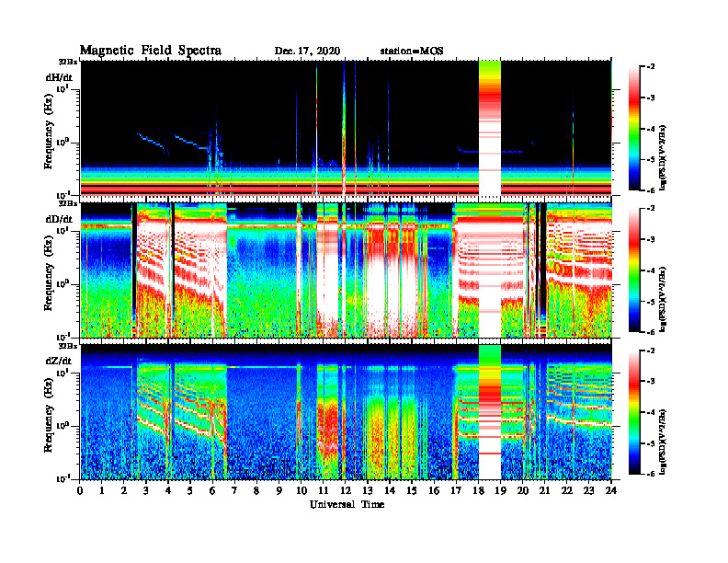Click hour 21 on the Universal Time axis

point(544,491)
